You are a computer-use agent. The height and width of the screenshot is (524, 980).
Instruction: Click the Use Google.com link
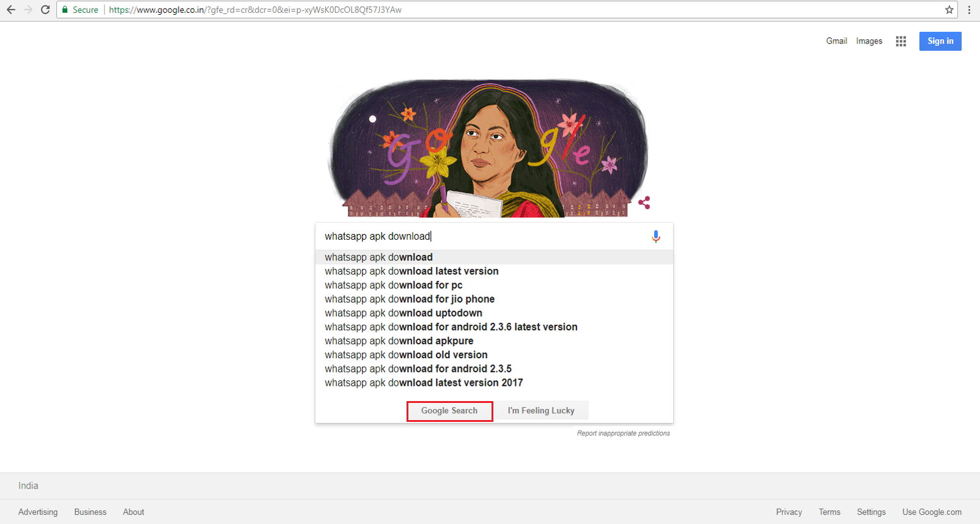[932, 512]
